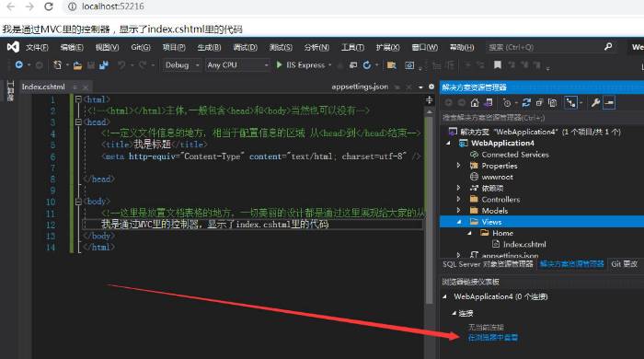This screenshot has height=359, width=644.
Task: Click the Find in Files toolbar icon
Action: pyautogui.click(x=391, y=65)
